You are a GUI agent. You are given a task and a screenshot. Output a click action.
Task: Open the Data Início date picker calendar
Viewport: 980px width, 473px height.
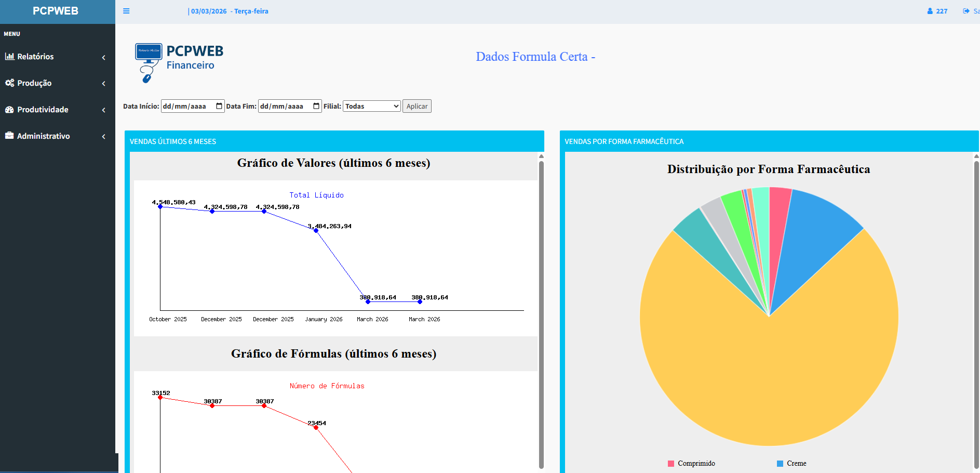pos(219,106)
